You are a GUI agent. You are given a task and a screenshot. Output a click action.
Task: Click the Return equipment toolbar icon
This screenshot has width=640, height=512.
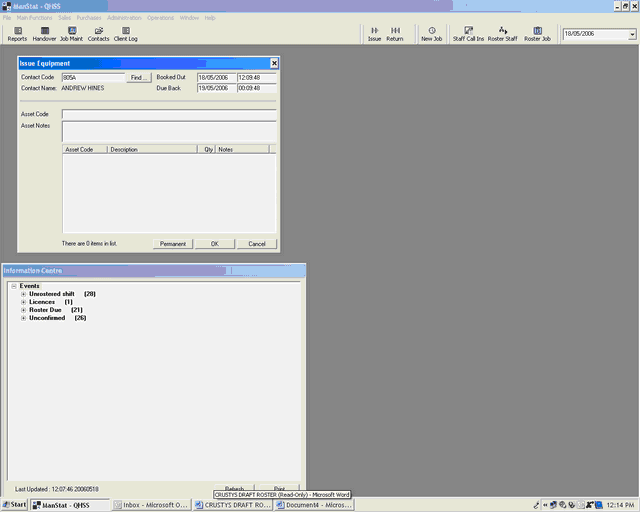395,34
